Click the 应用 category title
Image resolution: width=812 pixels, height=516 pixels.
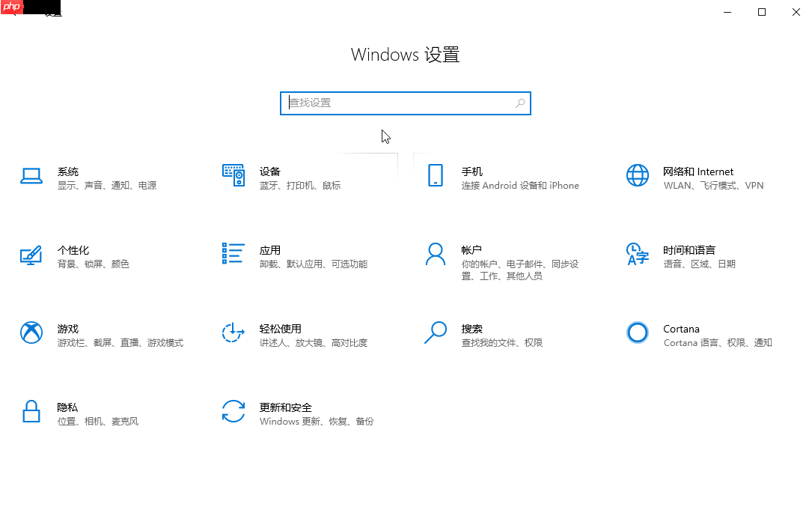pyautogui.click(x=270, y=250)
